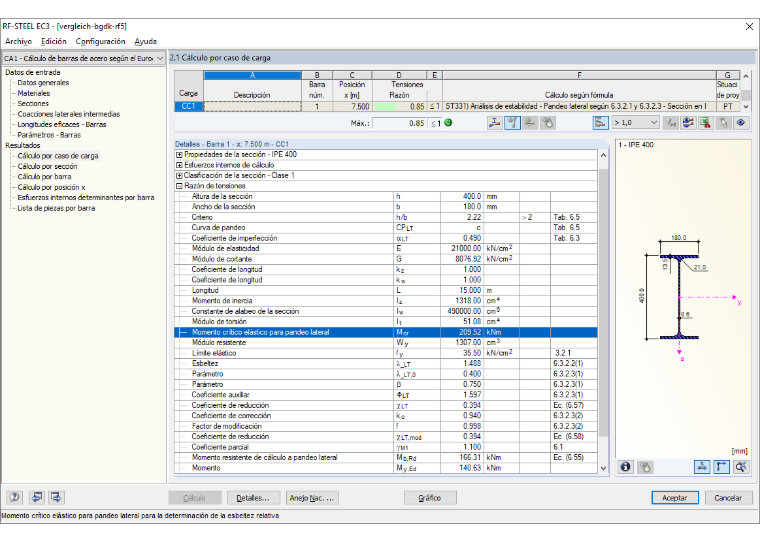The image size is (760, 542).
Task: Click the Gráfico button
Action: tap(430, 498)
